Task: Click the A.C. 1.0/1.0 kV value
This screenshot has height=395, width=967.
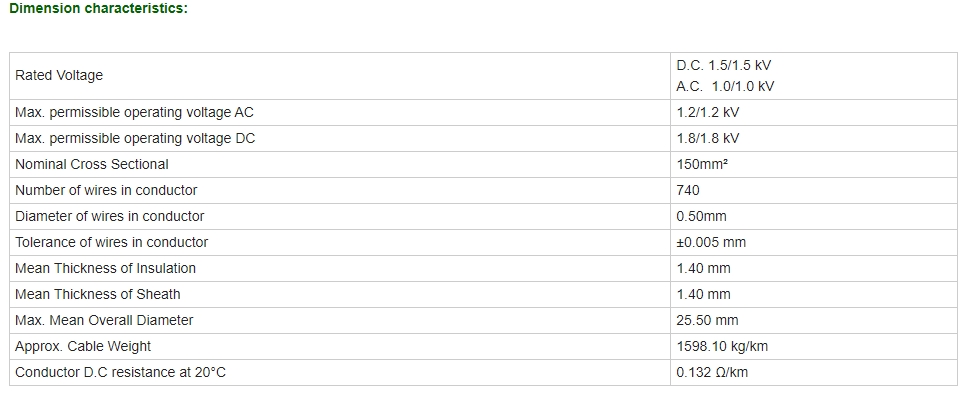Action: tap(725, 86)
